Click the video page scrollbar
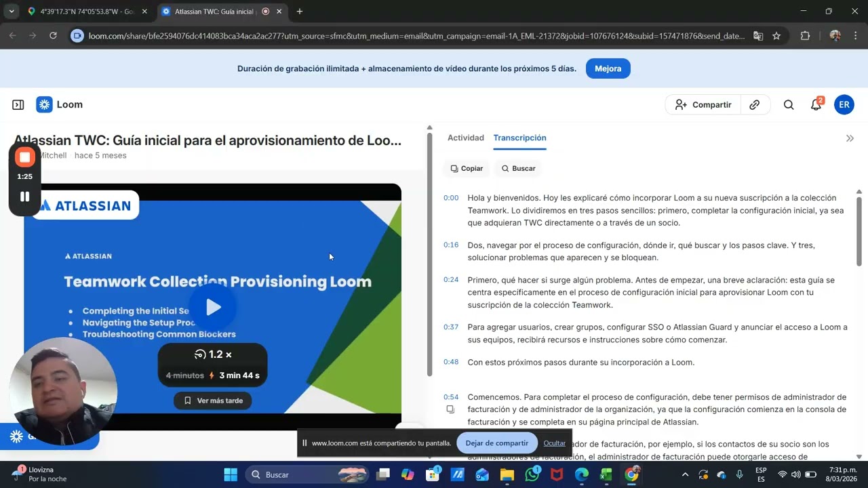868x488 pixels. tap(429, 254)
